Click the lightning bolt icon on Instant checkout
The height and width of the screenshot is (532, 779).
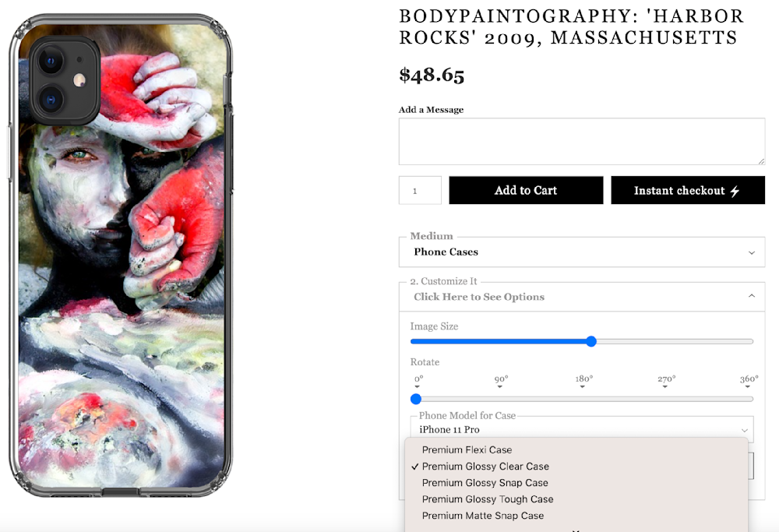735,191
